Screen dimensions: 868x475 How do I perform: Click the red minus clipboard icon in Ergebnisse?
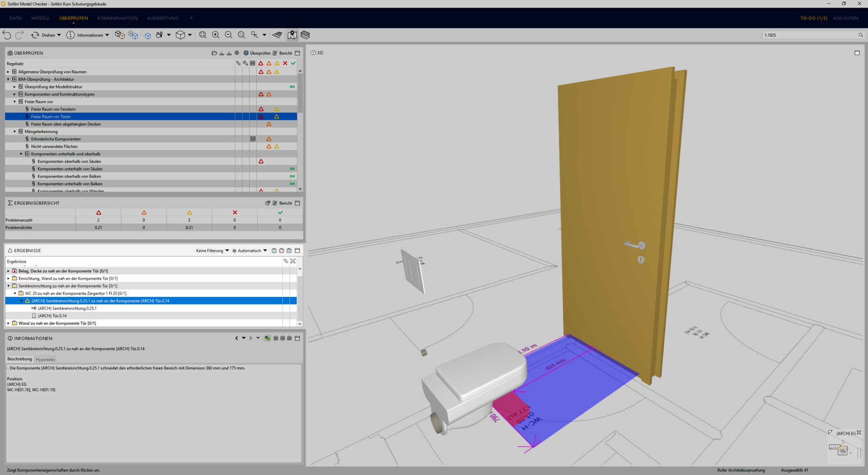[x=282, y=251]
